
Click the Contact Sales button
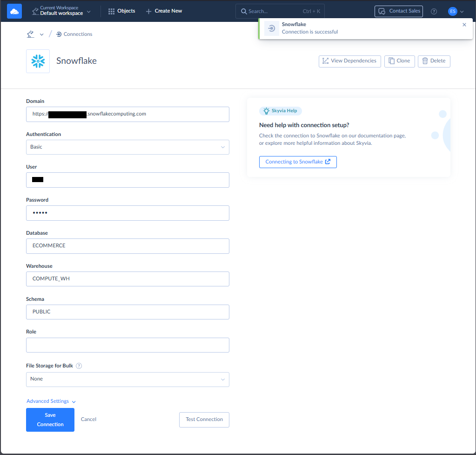[399, 11]
